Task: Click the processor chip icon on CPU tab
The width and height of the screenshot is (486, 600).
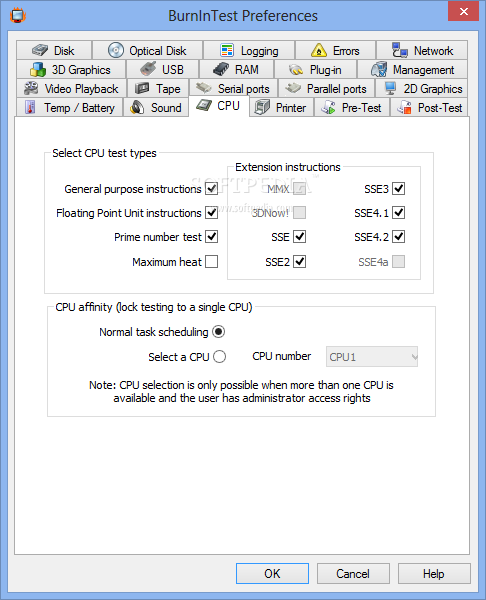Action: pyautogui.click(x=204, y=105)
